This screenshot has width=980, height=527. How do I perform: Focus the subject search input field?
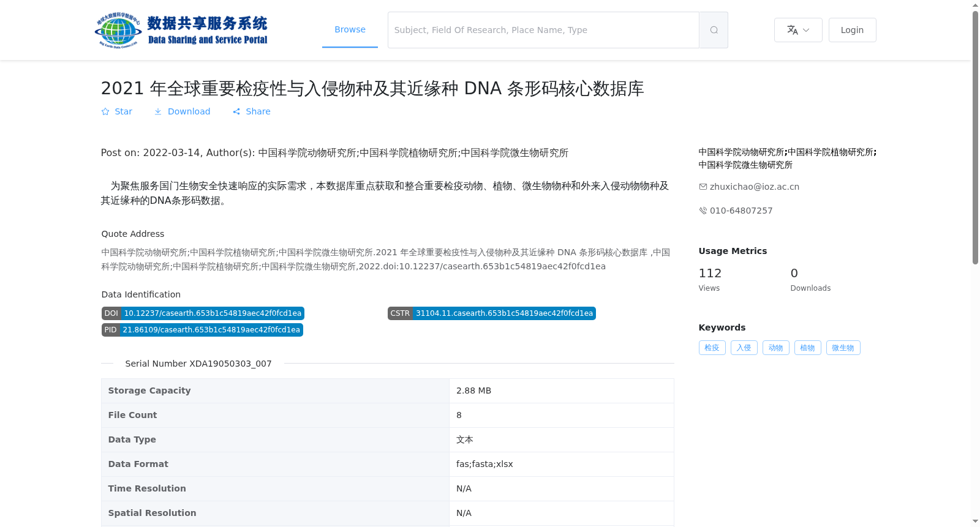[543, 30]
